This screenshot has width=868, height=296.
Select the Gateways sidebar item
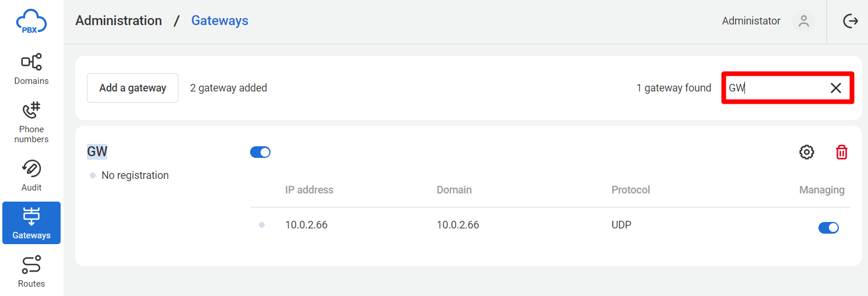31,223
